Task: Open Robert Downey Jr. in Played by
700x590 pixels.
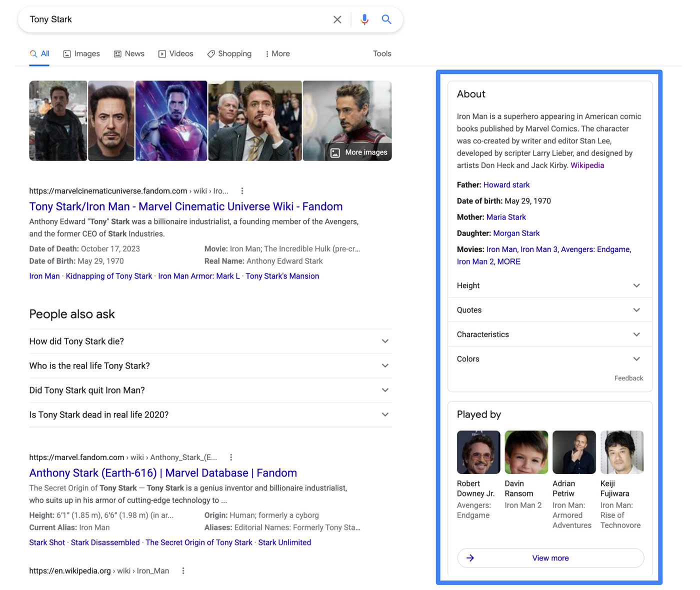Action: 478,475
